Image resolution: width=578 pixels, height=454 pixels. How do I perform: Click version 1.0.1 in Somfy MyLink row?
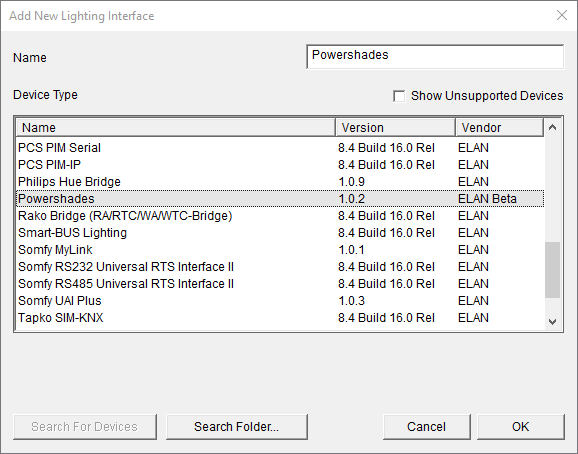point(351,249)
